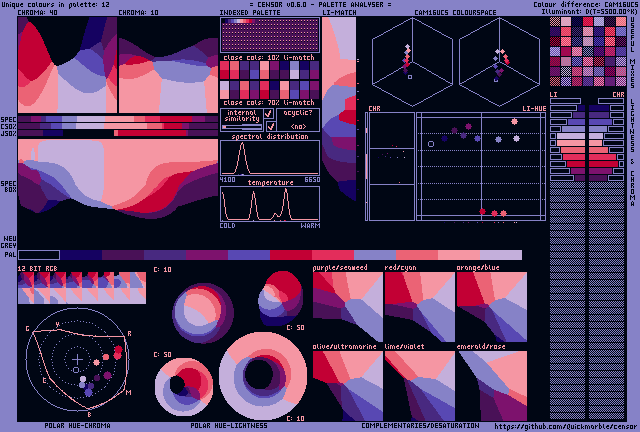640x432 pixels.
Task: Open the indexed palette dotted grid
Action: [x=270, y=35]
